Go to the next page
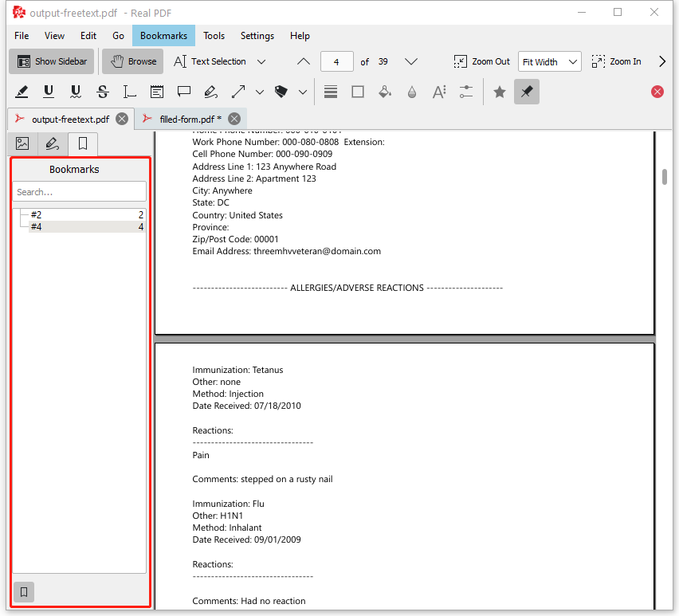 (x=411, y=61)
